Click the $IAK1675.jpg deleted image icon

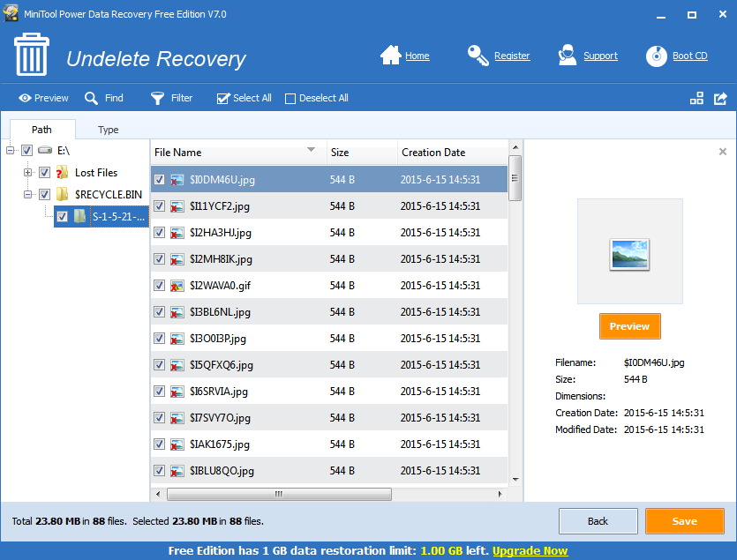point(177,444)
